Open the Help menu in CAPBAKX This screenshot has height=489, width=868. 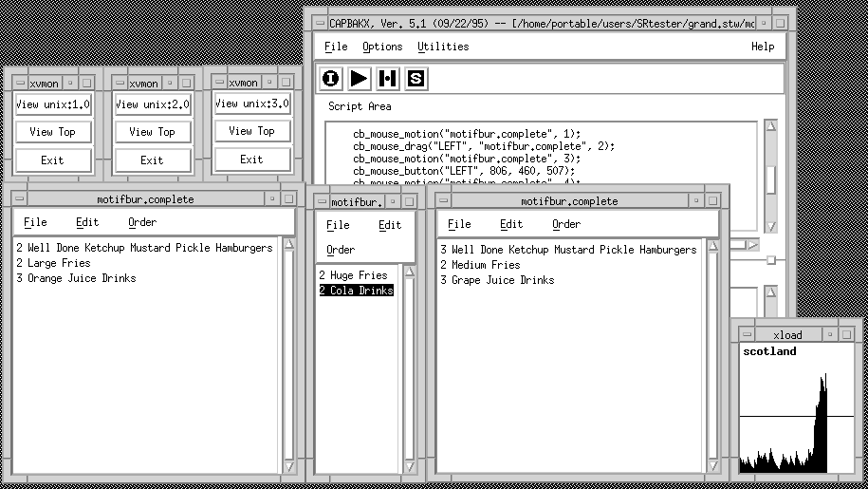pyautogui.click(x=763, y=47)
